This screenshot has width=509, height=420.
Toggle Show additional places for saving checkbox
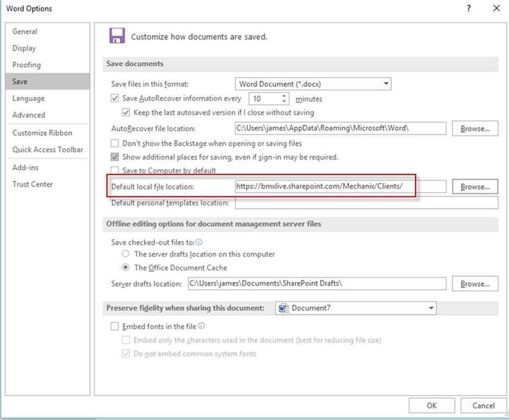114,156
